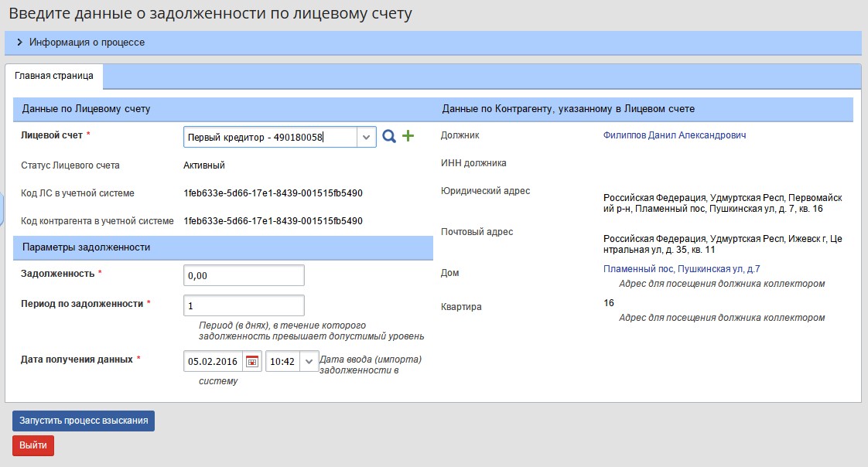Open debtor link Филиппов Данил Александрович
Screen dimensions: 868x467
(674, 135)
